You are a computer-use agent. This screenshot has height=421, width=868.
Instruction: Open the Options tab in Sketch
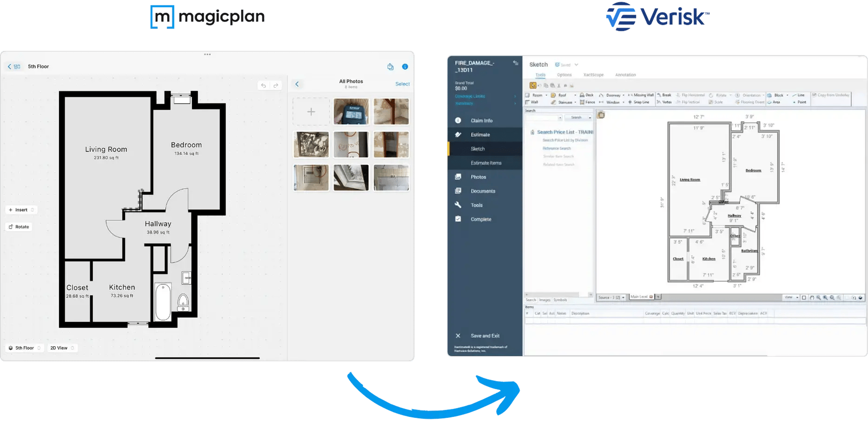pyautogui.click(x=564, y=75)
